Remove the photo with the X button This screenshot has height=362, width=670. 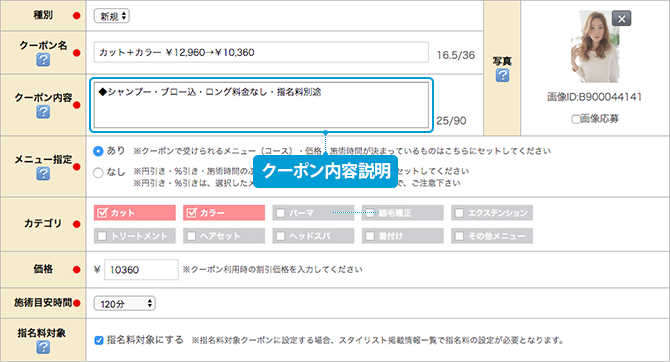pyautogui.click(x=622, y=19)
